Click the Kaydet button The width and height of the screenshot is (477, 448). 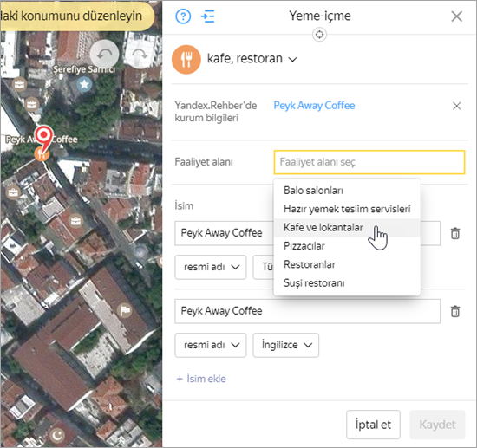(x=437, y=425)
